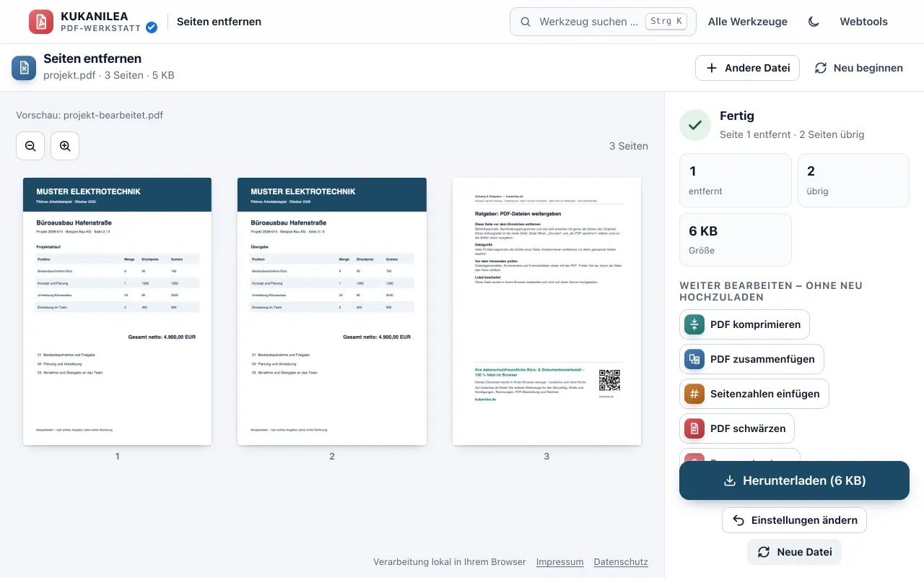The image size is (924, 578).
Task: Click the PDF schwärzen icon
Action: 694,428
